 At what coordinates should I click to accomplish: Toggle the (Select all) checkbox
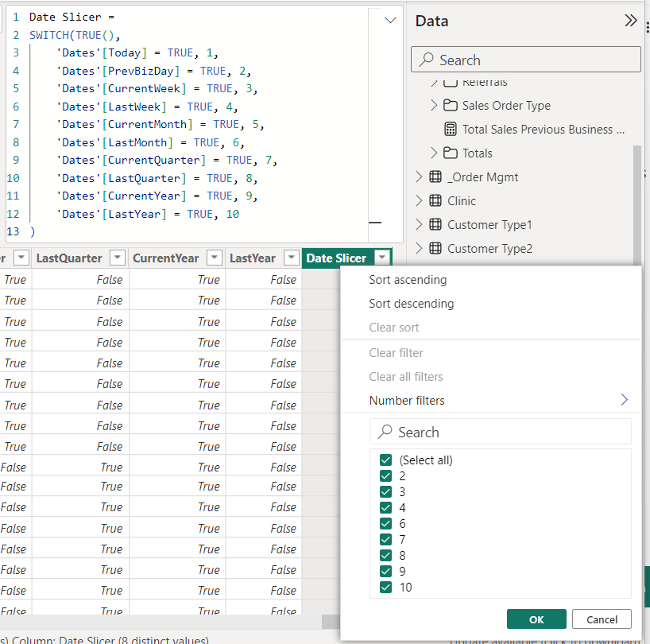(385, 460)
